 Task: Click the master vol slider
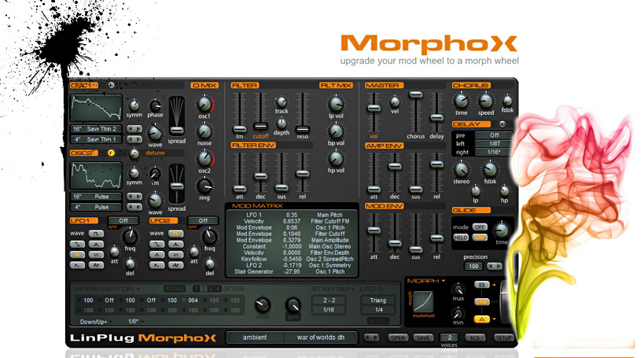[x=374, y=108]
